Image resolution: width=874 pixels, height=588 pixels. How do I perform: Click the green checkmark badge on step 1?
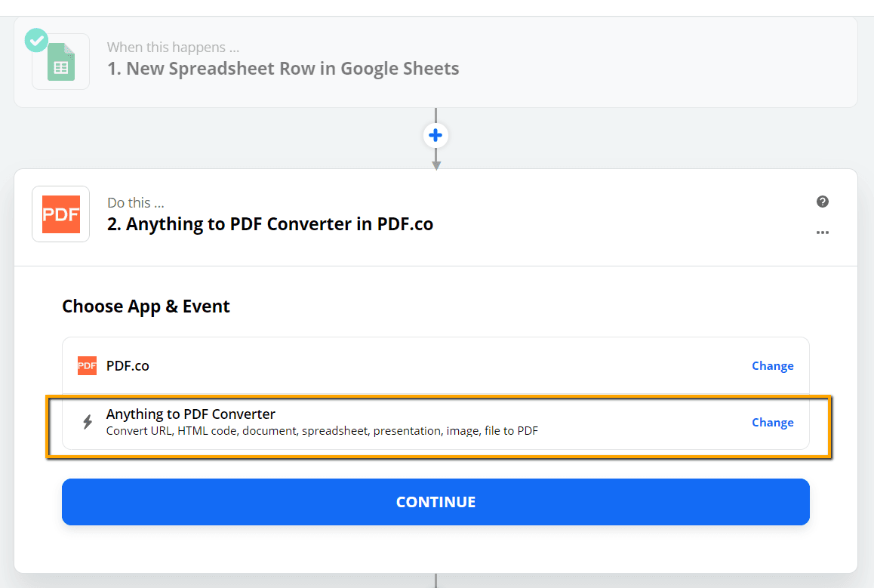pyautogui.click(x=36, y=40)
